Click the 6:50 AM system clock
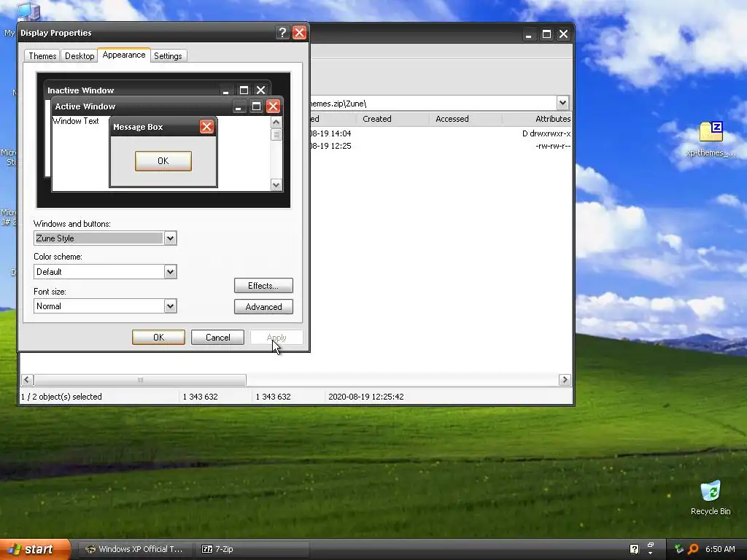Screen dimensions: 747x560 tap(720, 549)
